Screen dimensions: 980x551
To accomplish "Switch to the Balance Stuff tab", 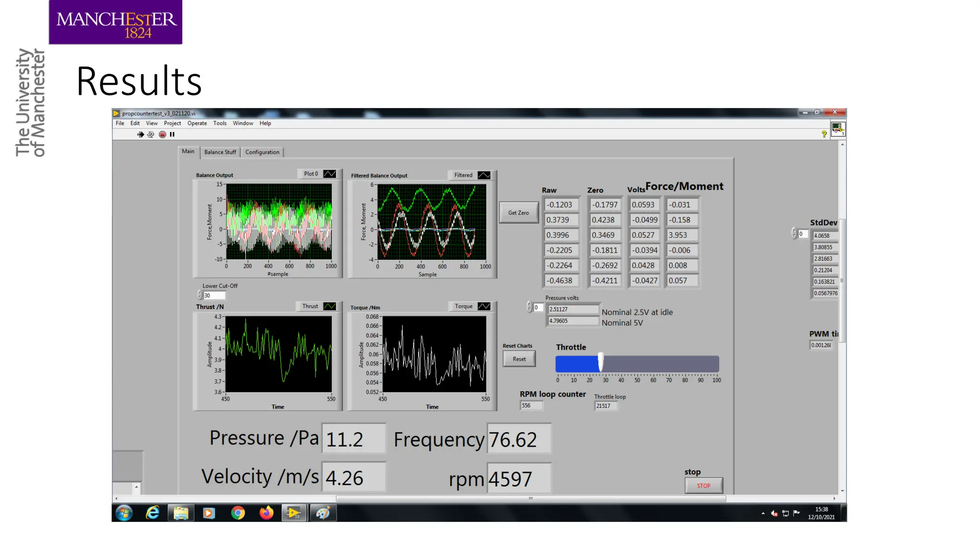I will pyautogui.click(x=220, y=152).
